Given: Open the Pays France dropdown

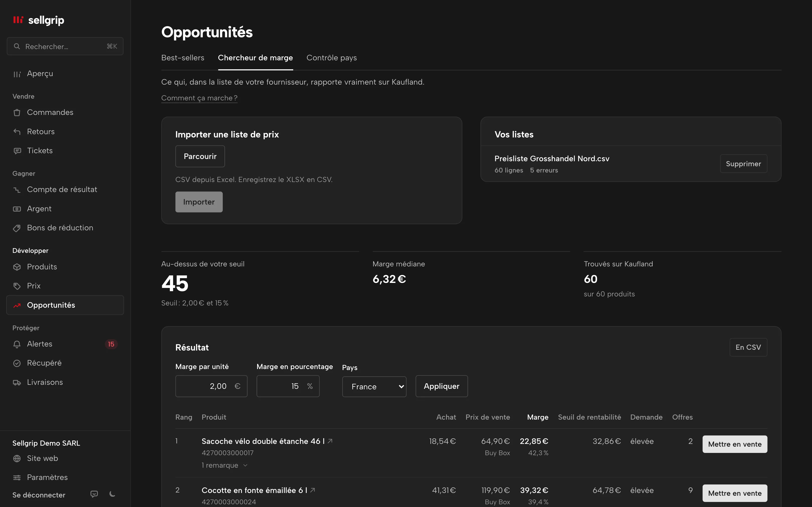Looking at the screenshot, I should (374, 387).
